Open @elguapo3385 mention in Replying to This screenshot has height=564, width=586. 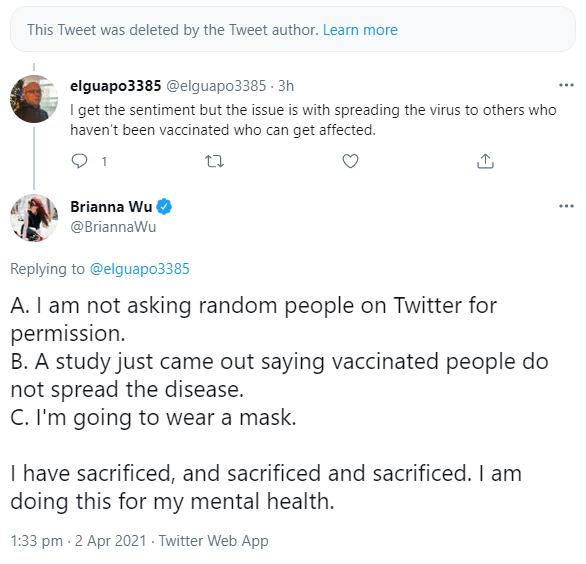(x=139, y=269)
